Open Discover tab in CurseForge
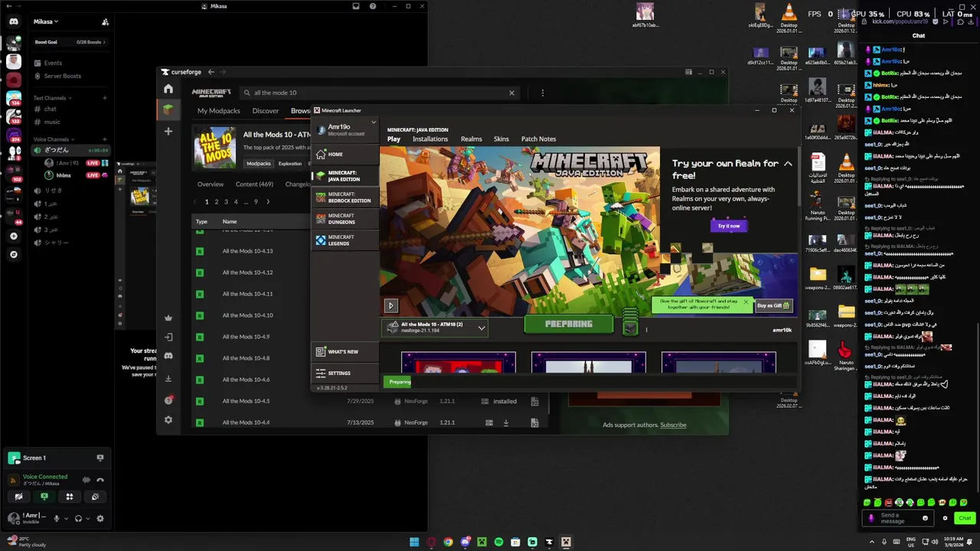The image size is (980, 551). pos(266,111)
